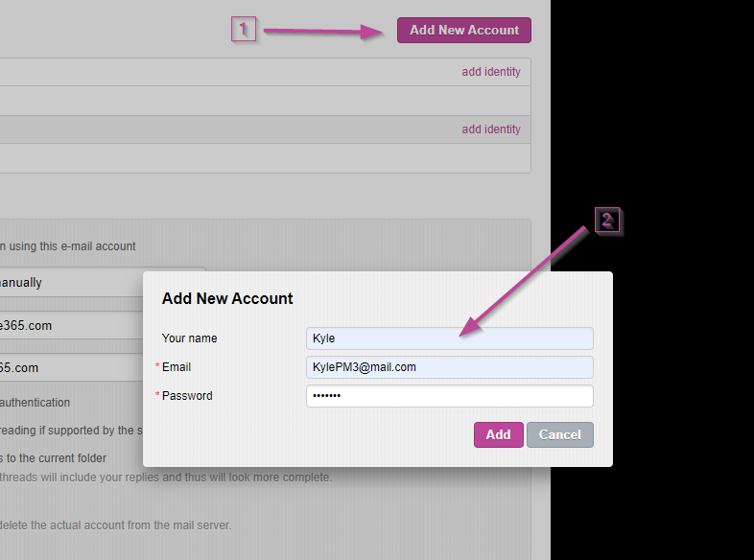The width and height of the screenshot is (754, 560).
Task: Click the Email field with KylePM3@mail.com
Action: point(449,367)
